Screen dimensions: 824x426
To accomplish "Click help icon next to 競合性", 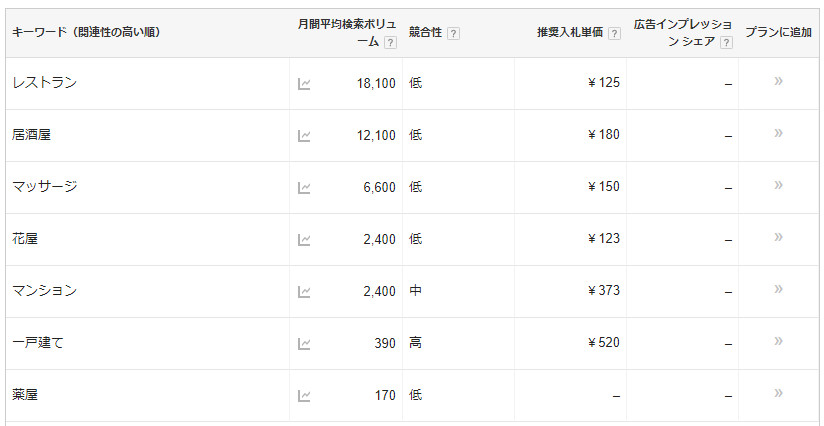I will [x=453, y=33].
